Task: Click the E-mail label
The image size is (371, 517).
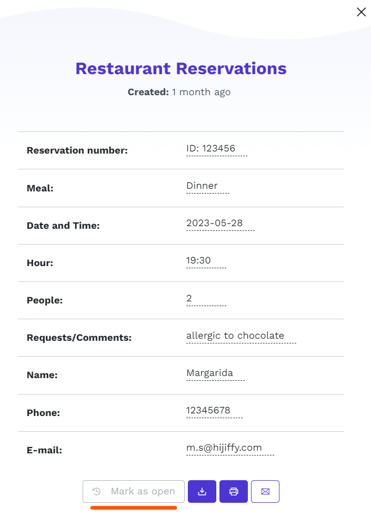Action: [x=44, y=450]
